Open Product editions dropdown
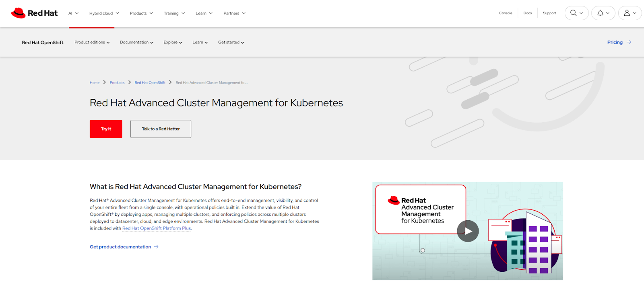The height and width of the screenshot is (285, 644). (92, 42)
